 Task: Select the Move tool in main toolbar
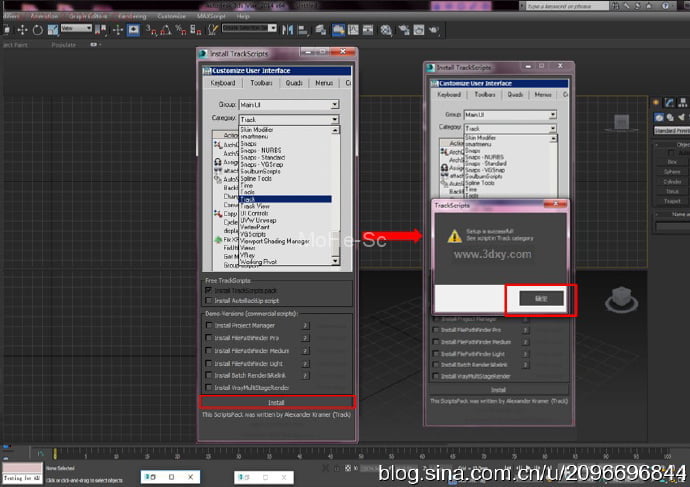pyautogui.click(x=24, y=29)
